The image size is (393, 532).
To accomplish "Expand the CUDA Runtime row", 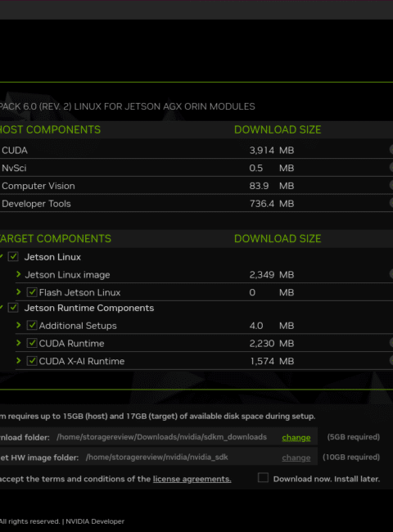I will [x=19, y=343].
